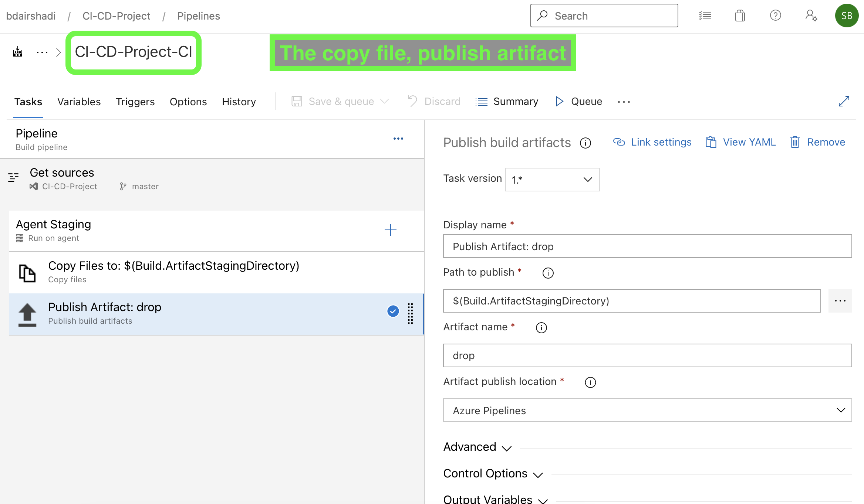Remove the task using the trash icon
Screen dimensions: 864x504
795,142
